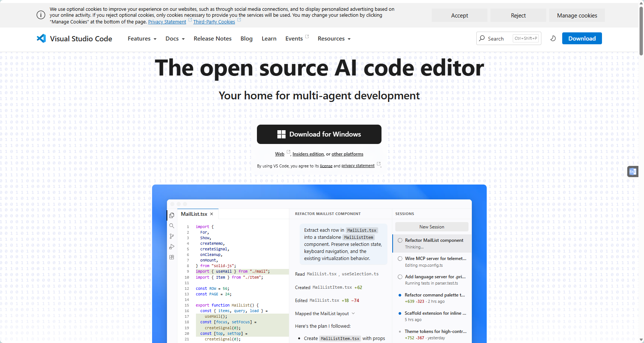The width and height of the screenshot is (644, 343).
Task: Select Theme tokens for high-contr... session
Action: [x=432, y=334]
